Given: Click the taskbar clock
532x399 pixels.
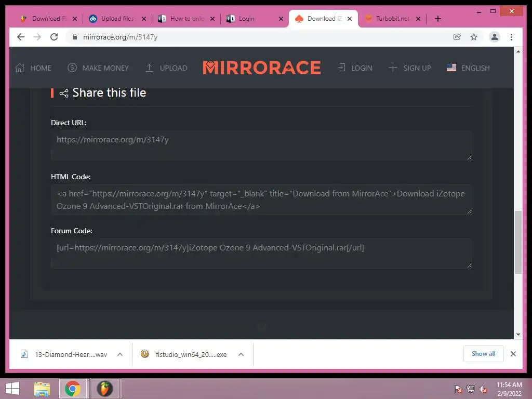Looking at the screenshot, I should 509,389.
